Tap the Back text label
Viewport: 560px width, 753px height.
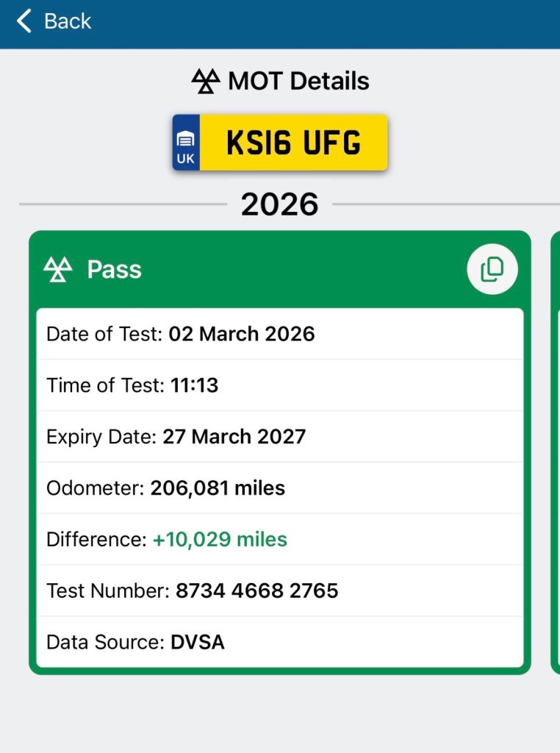coord(68,21)
